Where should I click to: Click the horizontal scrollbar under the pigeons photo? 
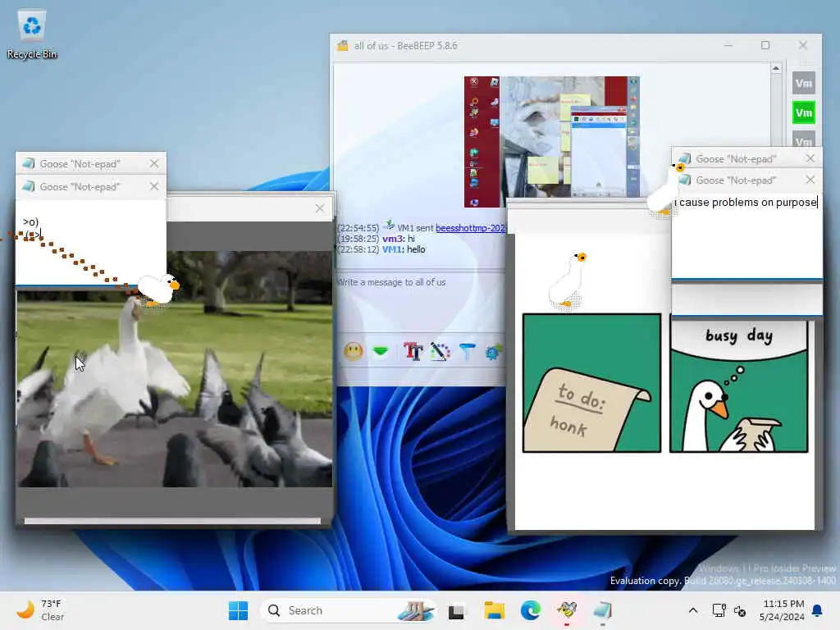[x=172, y=521]
